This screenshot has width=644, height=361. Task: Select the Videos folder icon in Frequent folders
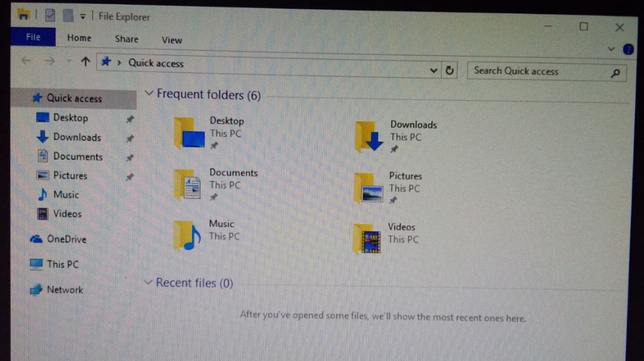click(367, 239)
